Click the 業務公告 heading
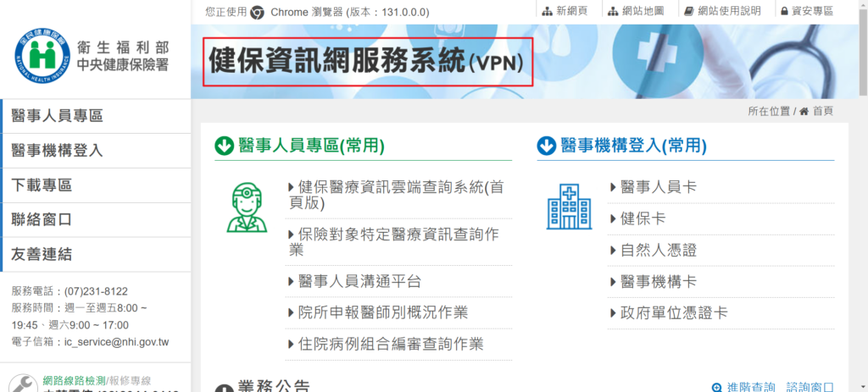Image resolution: width=868 pixels, height=392 pixels. click(x=274, y=386)
